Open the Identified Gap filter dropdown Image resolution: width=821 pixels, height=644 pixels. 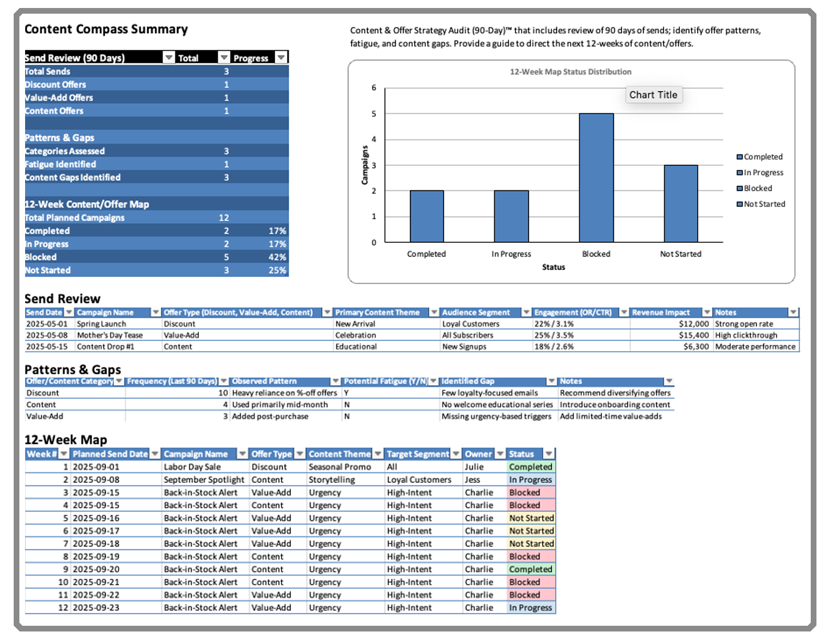[x=551, y=381]
